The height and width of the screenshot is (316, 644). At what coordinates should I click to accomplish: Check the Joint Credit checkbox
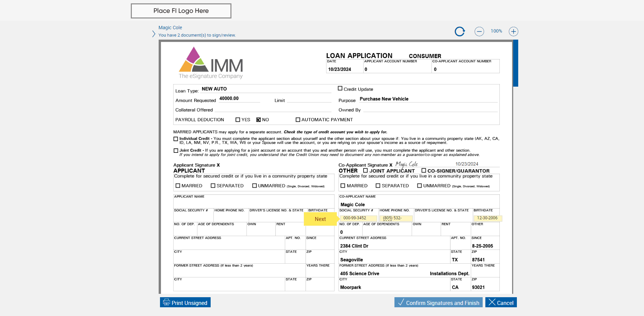176,151
